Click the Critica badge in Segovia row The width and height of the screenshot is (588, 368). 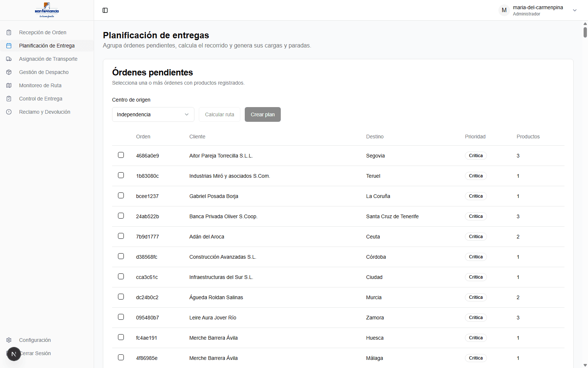(x=476, y=156)
